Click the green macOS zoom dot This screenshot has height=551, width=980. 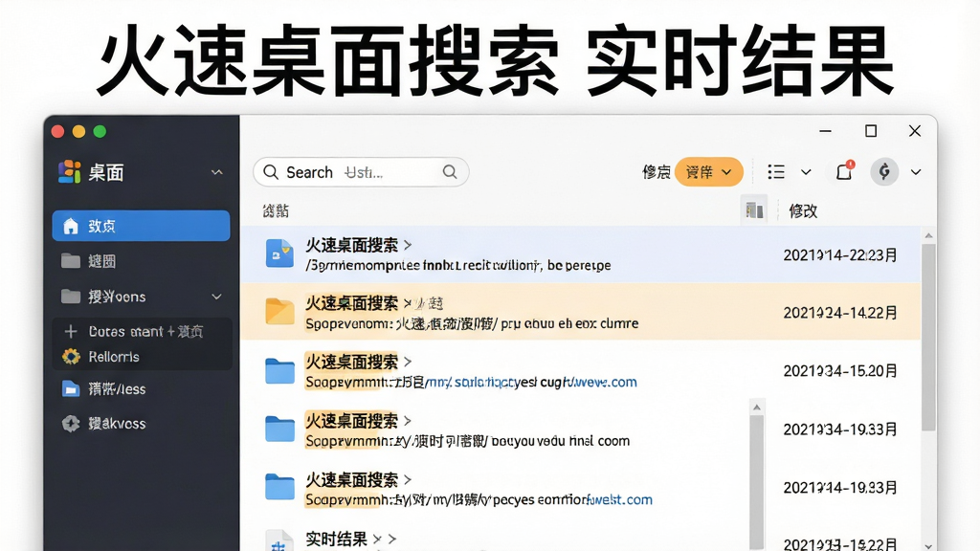point(100,131)
